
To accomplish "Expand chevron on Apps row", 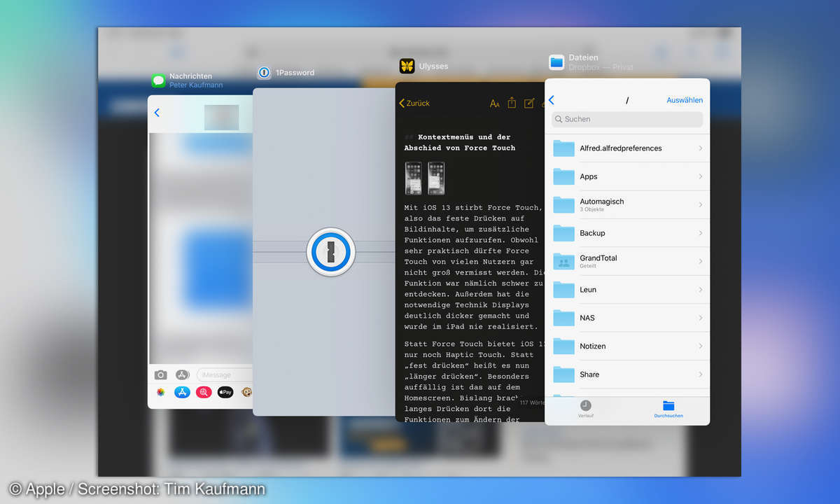I will [x=700, y=176].
